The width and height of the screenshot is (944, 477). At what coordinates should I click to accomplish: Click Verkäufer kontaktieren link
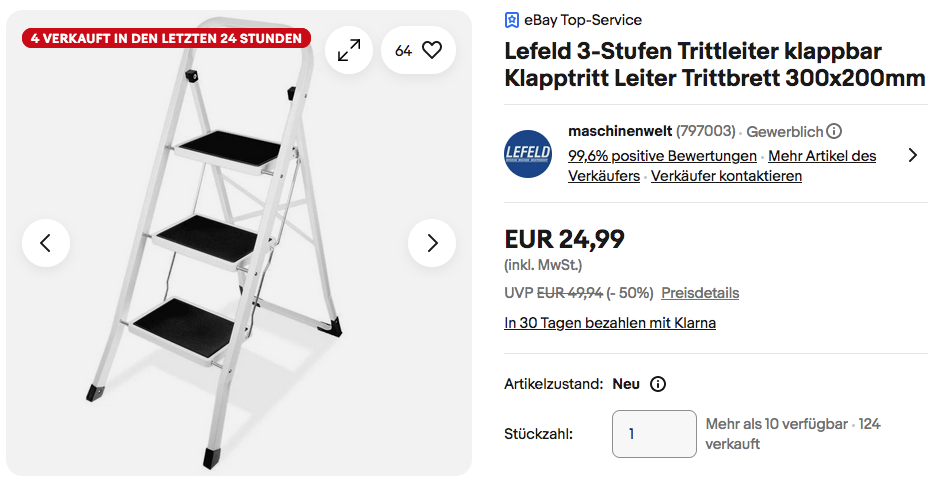(726, 176)
